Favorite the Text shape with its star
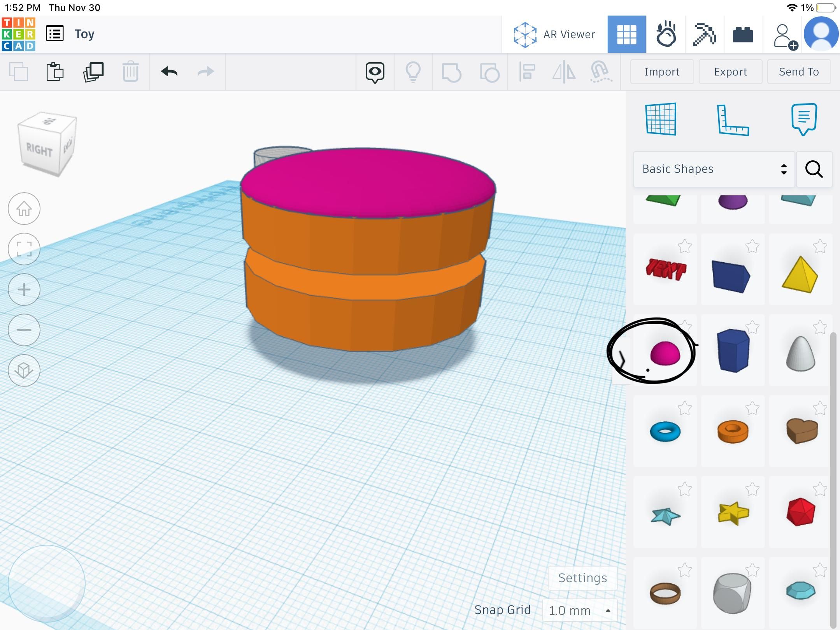Viewport: 840px width, 630px height. pos(685,246)
